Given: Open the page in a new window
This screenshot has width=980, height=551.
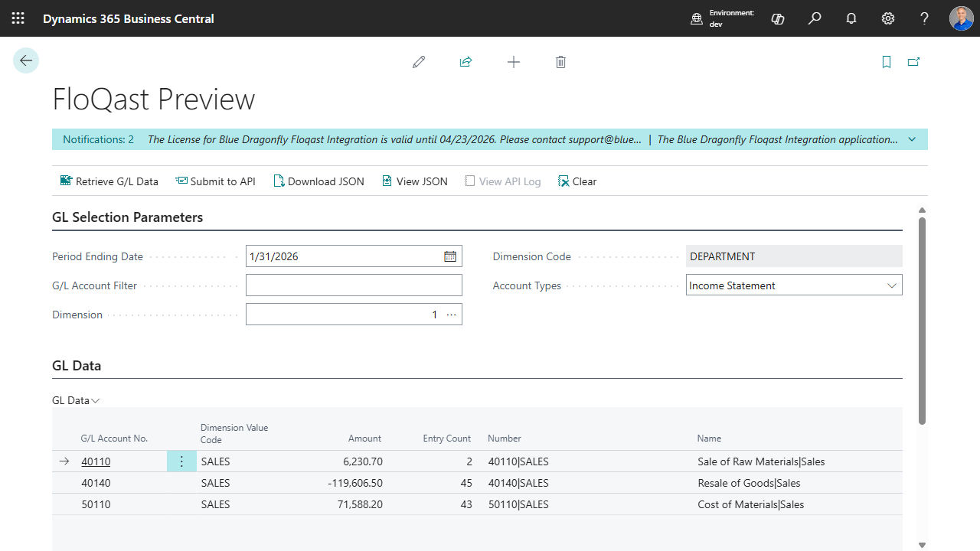Looking at the screenshot, I should pos(913,62).
